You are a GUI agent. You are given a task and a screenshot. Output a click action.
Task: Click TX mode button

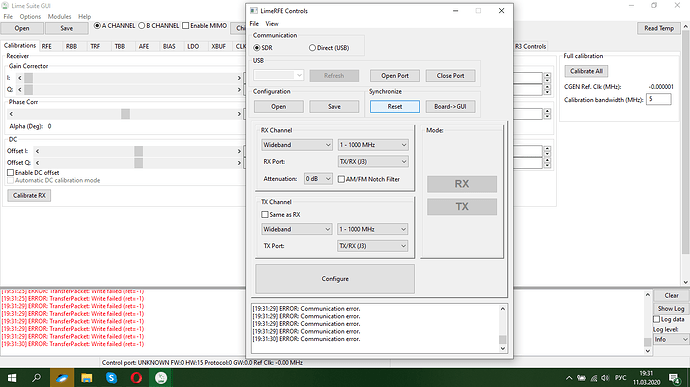pos(462,206)
